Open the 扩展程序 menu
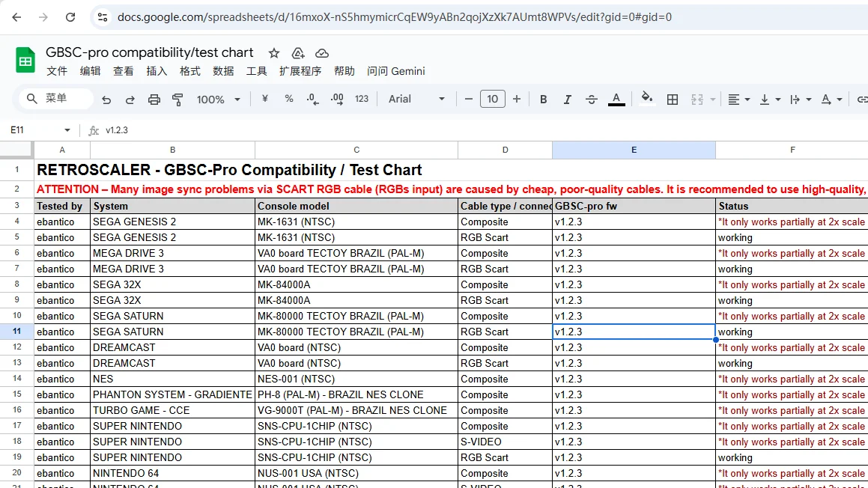 (x=300, y=71)
